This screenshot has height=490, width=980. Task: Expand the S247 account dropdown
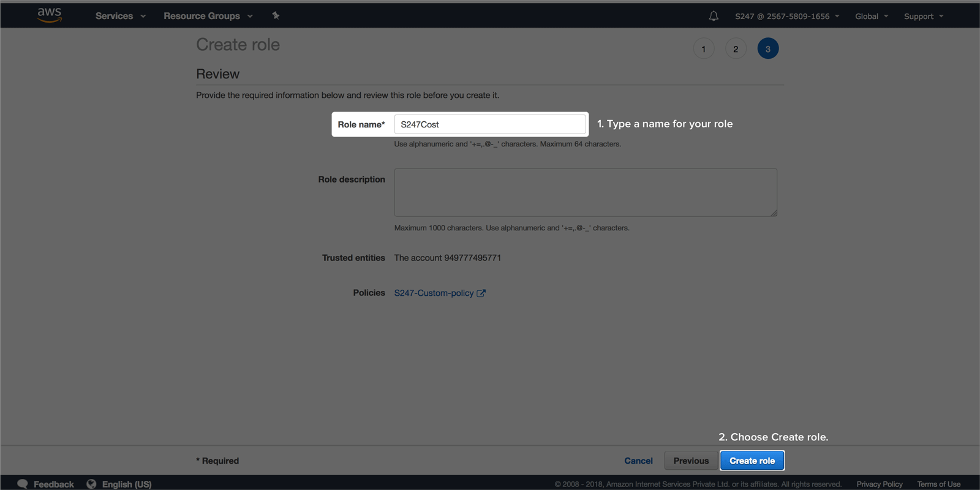pyautogui.click(x=787, y=17)
